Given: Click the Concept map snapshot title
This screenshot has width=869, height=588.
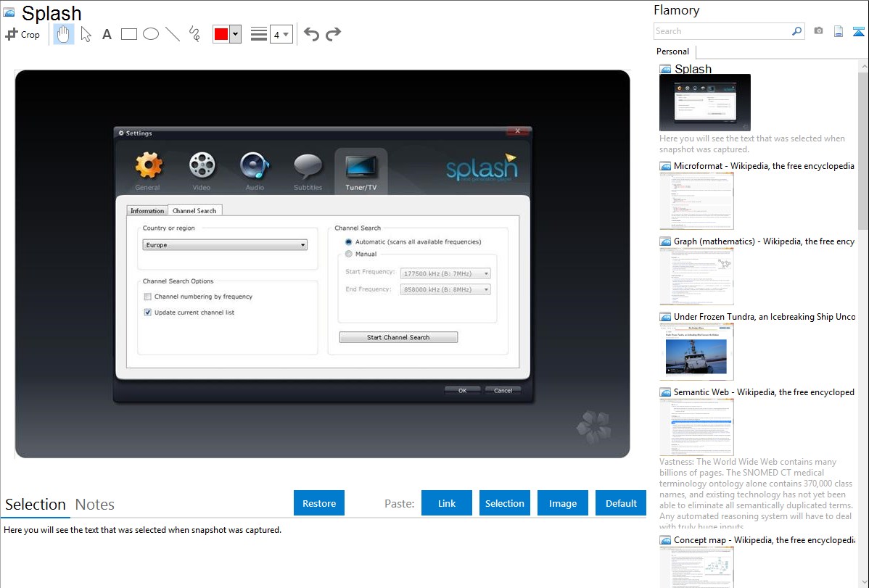Looking at the screenshot, I should tap(765, 539).
